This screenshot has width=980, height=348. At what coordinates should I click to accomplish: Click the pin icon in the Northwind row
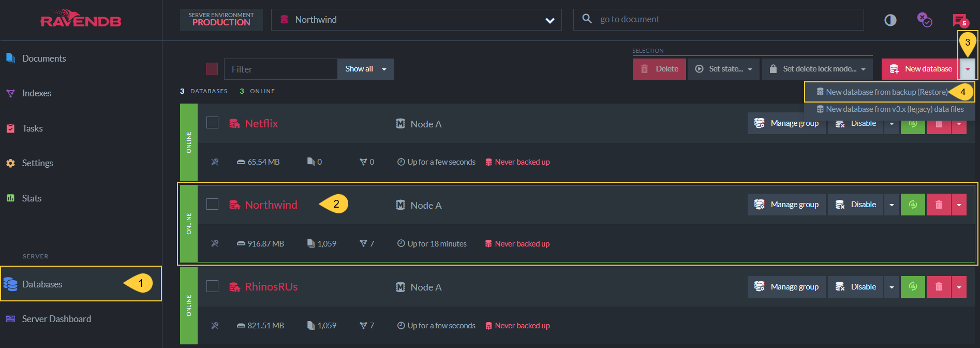tap(215, 243)
